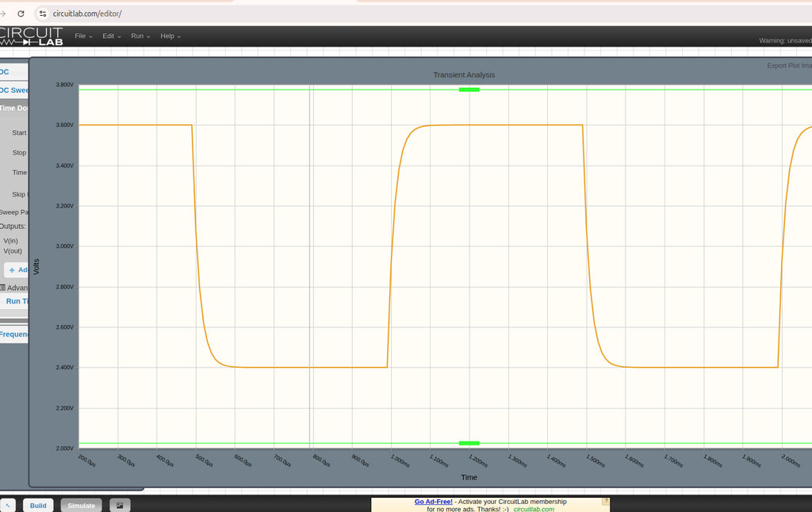Switch to Simulate mode tab
Screen dimensions: 812x512
[82, 506]
